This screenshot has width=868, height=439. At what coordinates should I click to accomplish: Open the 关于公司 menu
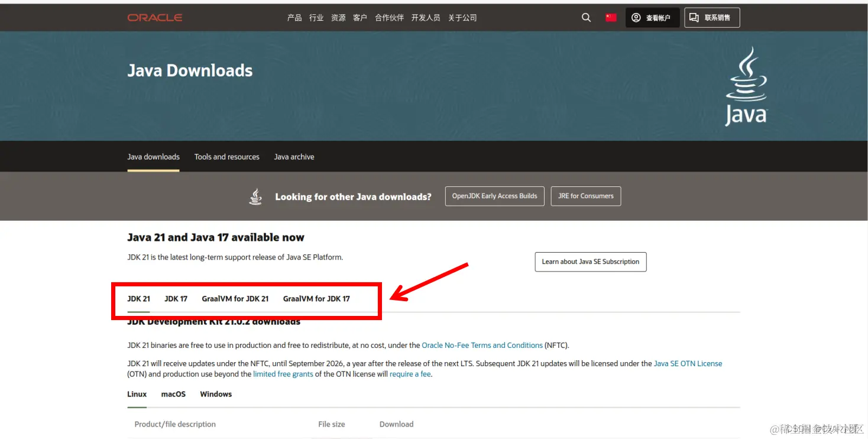[462, 18]
